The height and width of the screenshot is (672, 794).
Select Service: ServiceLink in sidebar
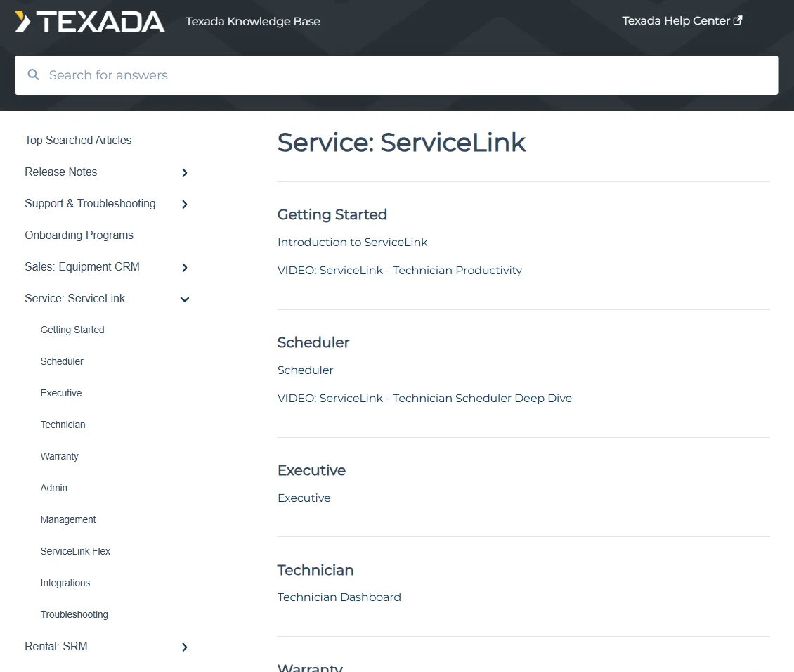[x=75, y=298]
